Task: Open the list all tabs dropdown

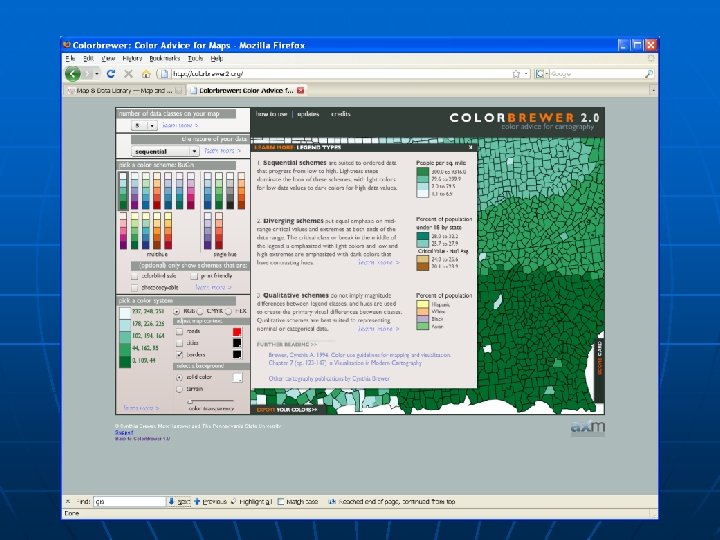Action: 652,90
